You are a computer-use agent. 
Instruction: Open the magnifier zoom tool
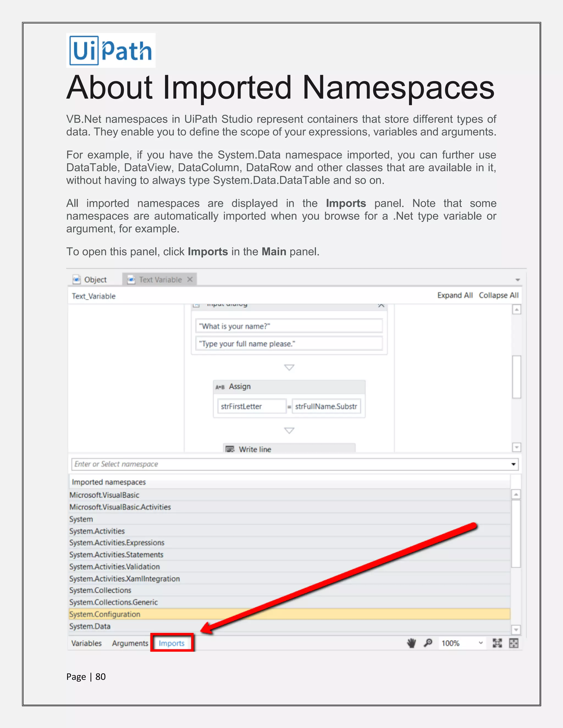click(428, 643)
